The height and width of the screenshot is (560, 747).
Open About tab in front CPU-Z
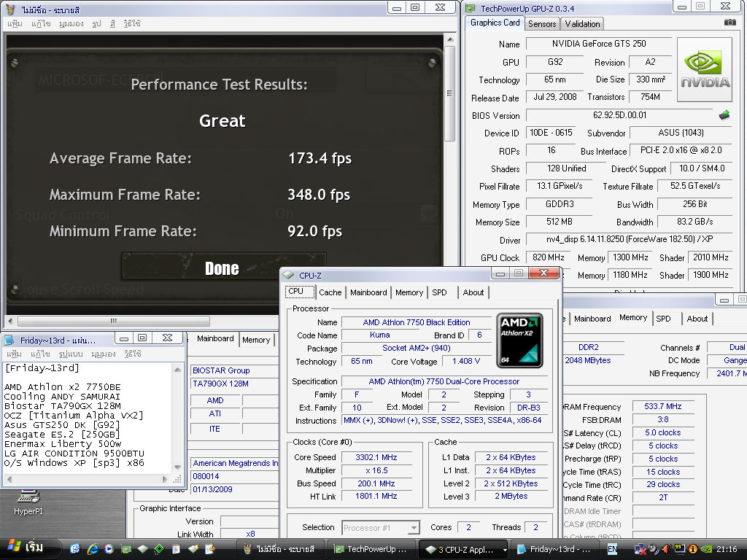[473, 292]
